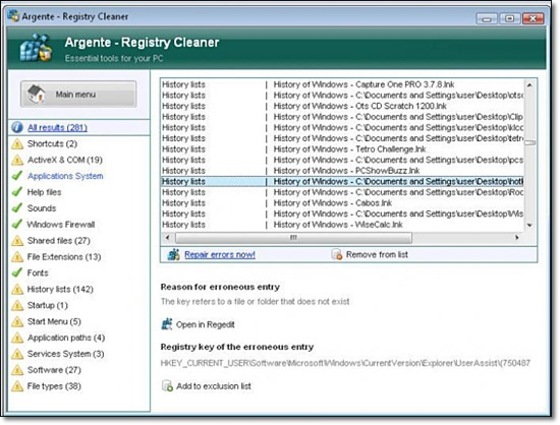560x425 pixels.
Task: Click the Remove from list icon
Action: 337,255
